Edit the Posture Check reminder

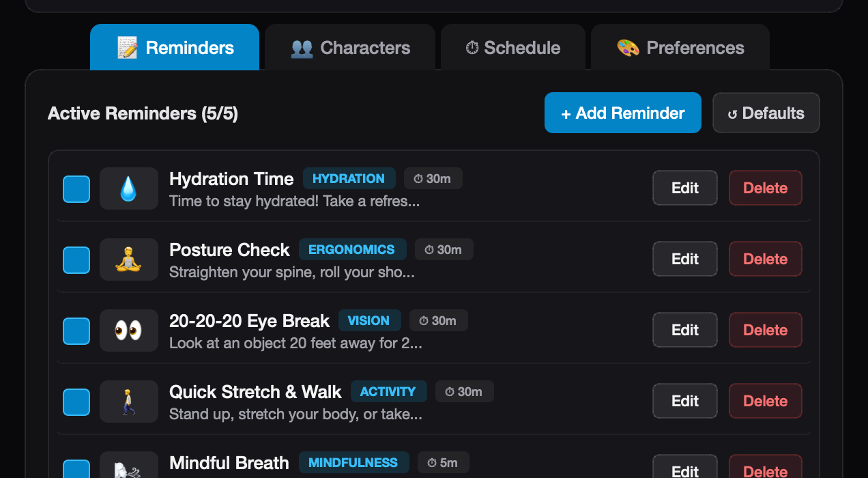tap(685, 259)
